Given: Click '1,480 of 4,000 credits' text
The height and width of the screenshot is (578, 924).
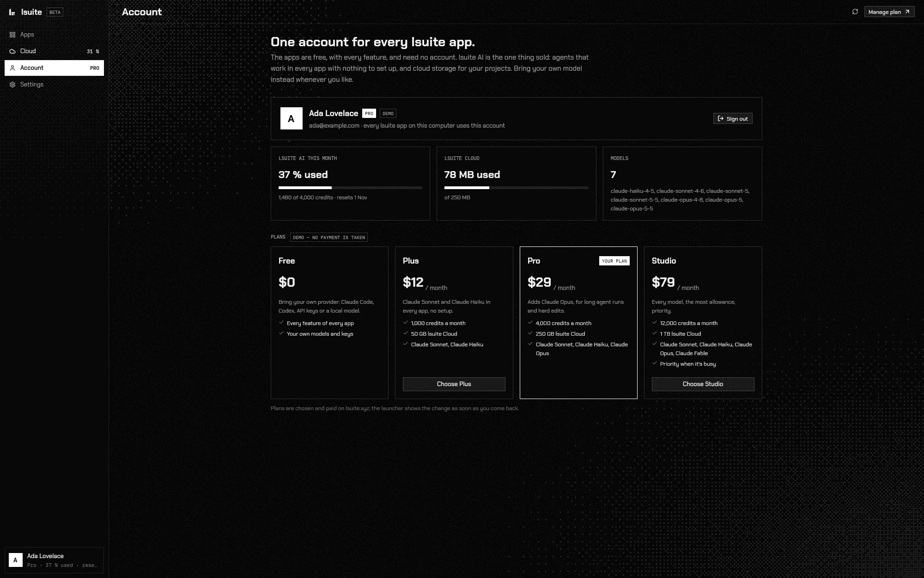Looking at the screenshot, I should coord(306,197).
